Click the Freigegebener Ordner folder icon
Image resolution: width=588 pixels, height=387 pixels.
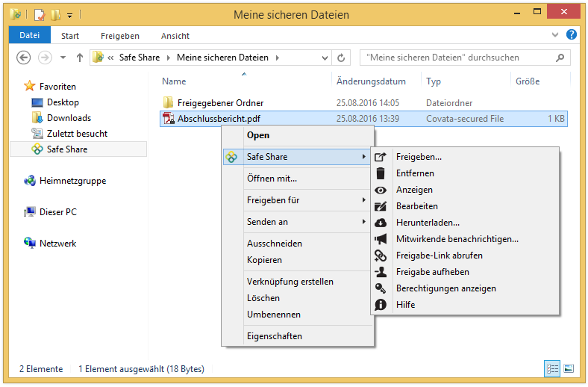click(169, 102)
